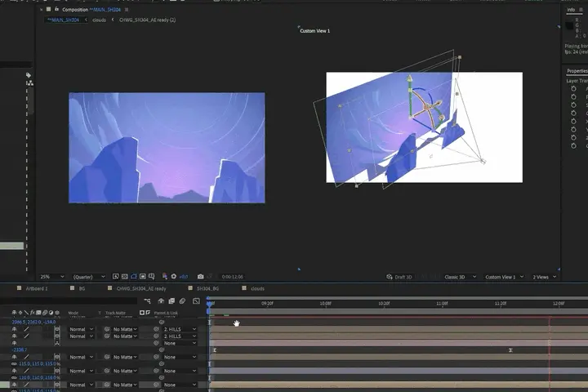Click the Track Matte column header
588x392 pixels.
pos(115,313)
